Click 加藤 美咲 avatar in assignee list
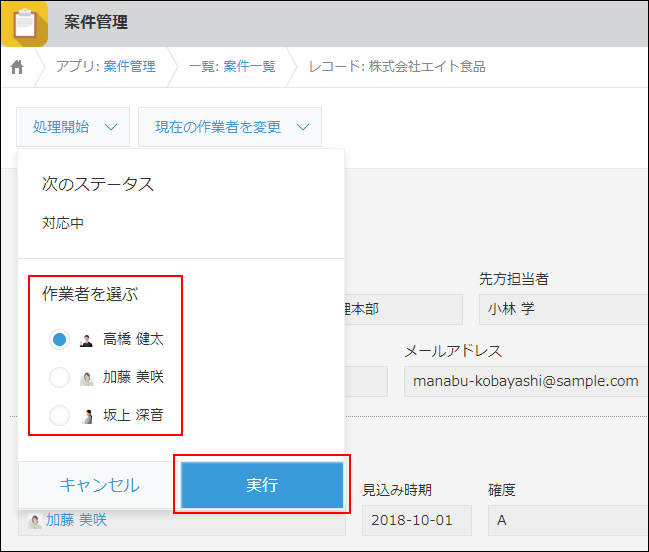Image resolution: width=649 pixels, height=552 pixels. tap(87, 378)
